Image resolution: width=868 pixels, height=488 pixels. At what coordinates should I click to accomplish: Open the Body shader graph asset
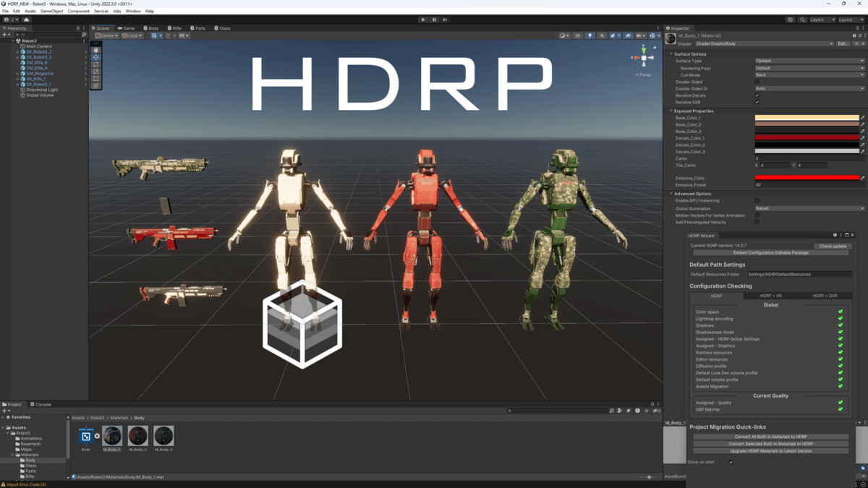[86, 436]
